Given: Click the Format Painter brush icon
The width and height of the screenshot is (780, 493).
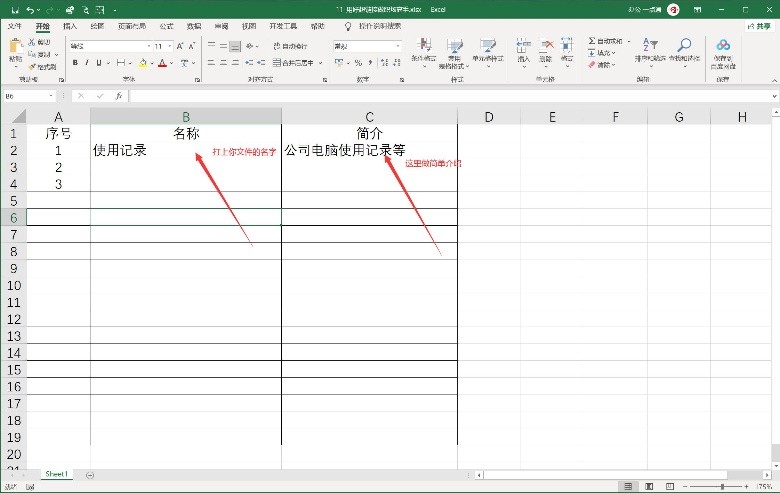Looking at the screenshot, I should point(32,67).
